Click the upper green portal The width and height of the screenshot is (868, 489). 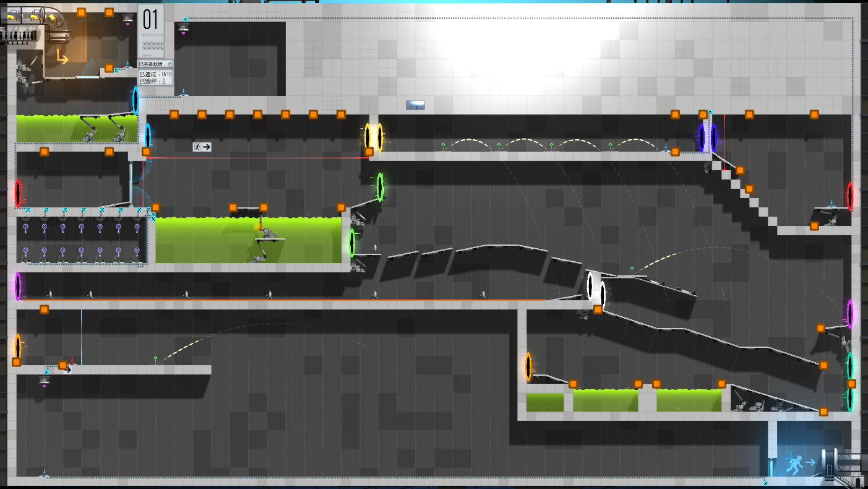pos(380,187)
